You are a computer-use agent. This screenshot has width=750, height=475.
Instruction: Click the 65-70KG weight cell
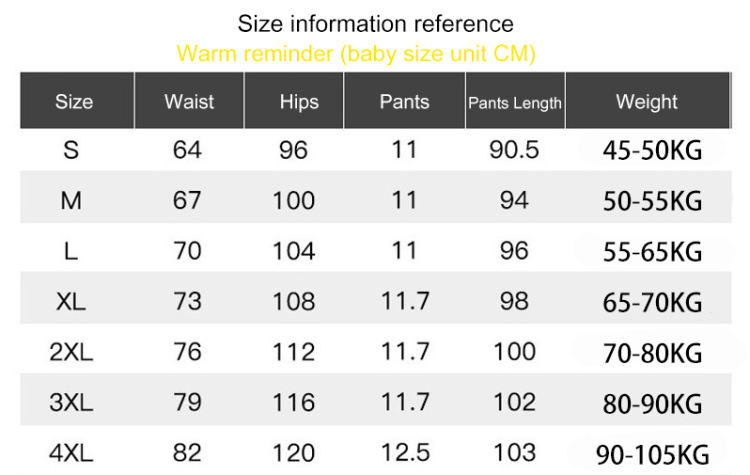[x=653, y=302]
